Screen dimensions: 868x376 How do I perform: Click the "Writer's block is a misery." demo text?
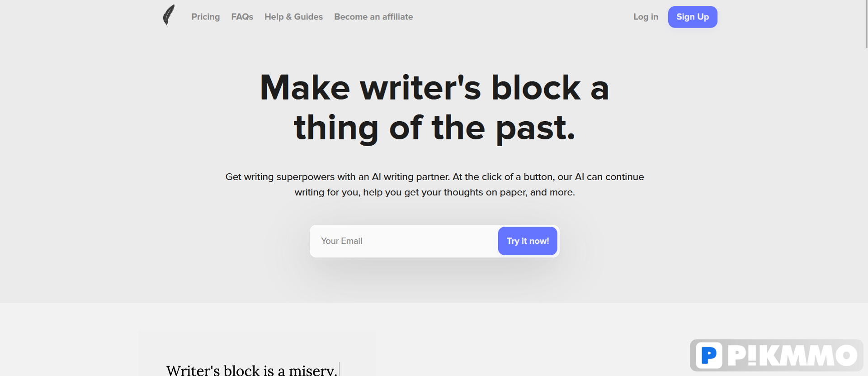pyautogui.click(x=252, y=370)
